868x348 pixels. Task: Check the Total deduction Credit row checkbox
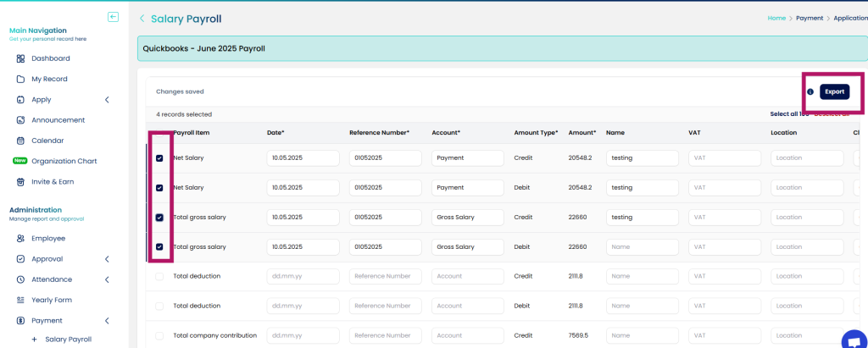159,276
